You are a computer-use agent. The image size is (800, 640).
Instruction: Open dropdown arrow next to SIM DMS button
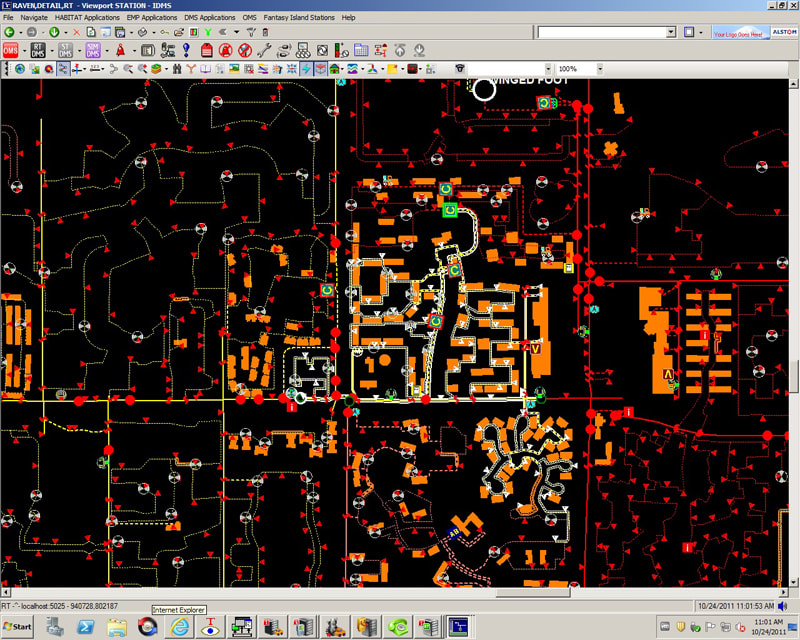[107, 51]
